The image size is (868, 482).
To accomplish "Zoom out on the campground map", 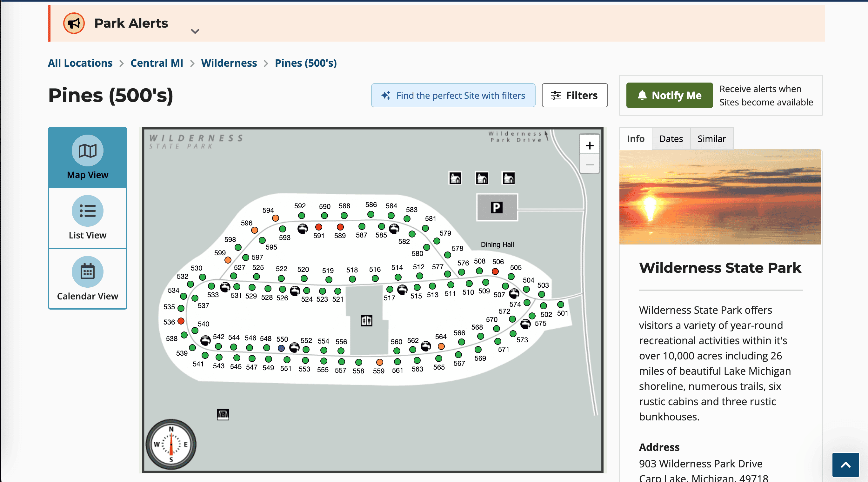I will coord(589,164).
